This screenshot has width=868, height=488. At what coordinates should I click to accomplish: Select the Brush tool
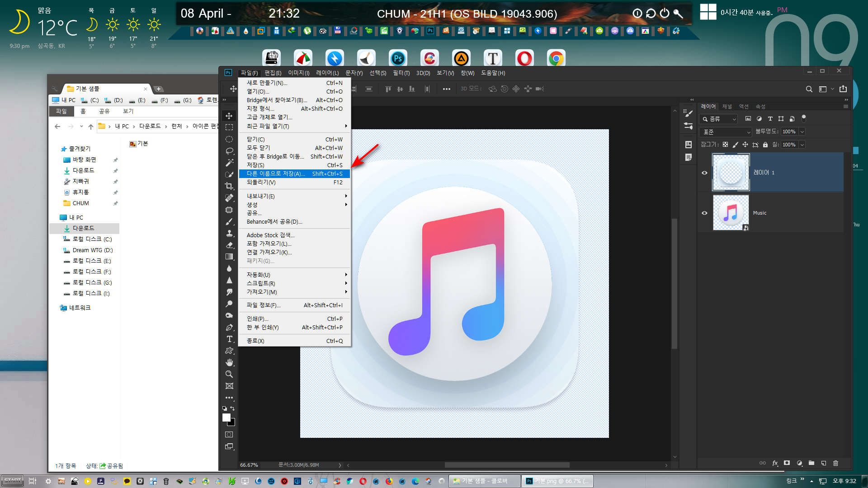229,221
